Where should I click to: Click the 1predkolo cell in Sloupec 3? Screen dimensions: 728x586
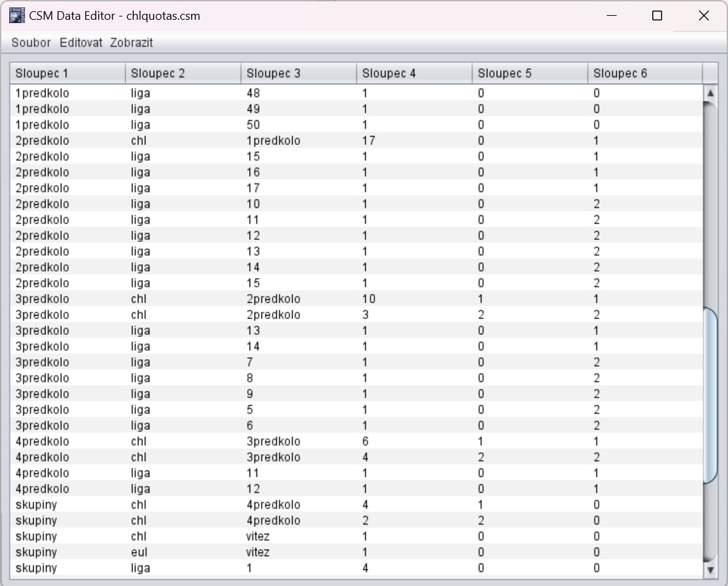pos(273,141)
